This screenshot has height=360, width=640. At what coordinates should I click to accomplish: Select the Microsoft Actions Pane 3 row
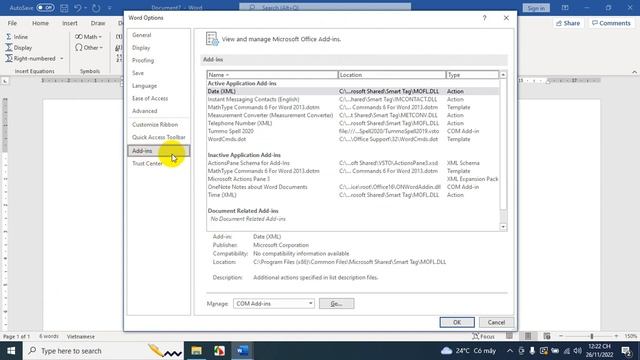pos(353,179)
